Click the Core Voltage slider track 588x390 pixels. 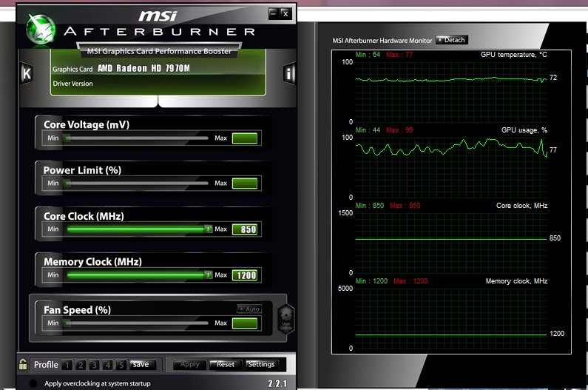pyautogui.click(x=137, y=138)
